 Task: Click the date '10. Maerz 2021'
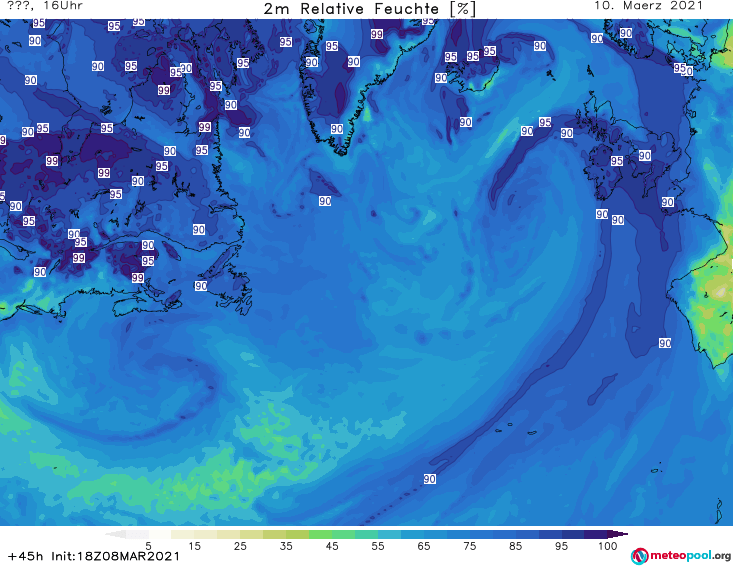pyautogui.click(x=648, y=6)
